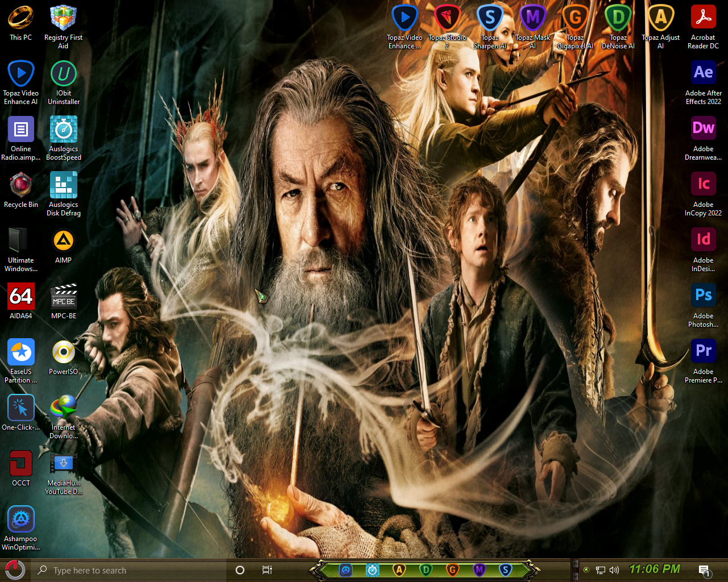Screen dimensions: 728x582
Task: Launch Topaz Gigapixel AI from taskbar
Action: tap(453, 569)
